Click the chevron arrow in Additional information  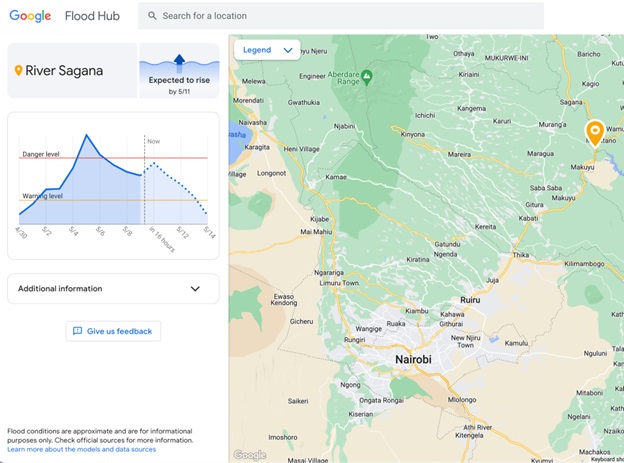click(195, 289)
